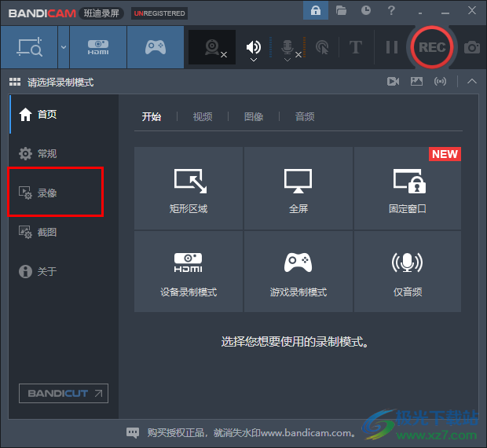
Task: Toggle the mouse cursor effects icon
Action: 322,47
